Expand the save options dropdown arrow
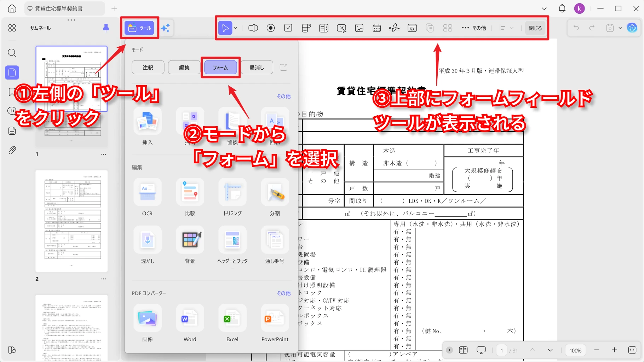The width and height of the screenshot is (644, 362). [x=620, y=28]
